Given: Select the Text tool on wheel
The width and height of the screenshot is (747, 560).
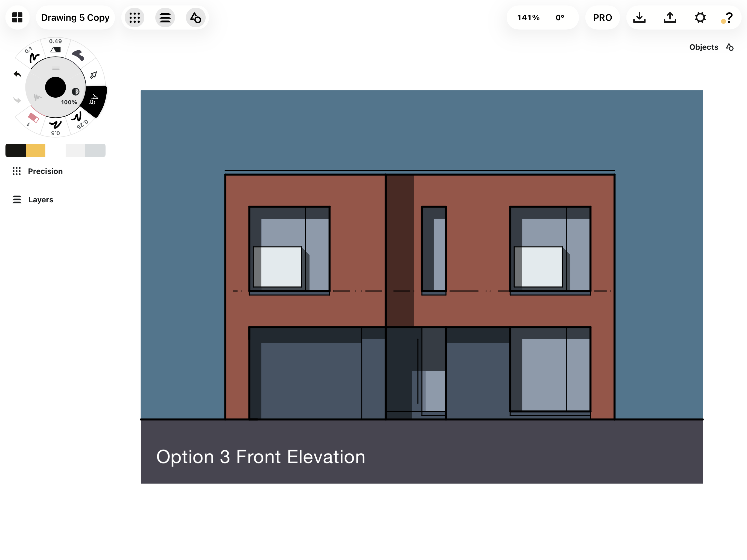Looking at the screenshot, I should pos(94,100).
